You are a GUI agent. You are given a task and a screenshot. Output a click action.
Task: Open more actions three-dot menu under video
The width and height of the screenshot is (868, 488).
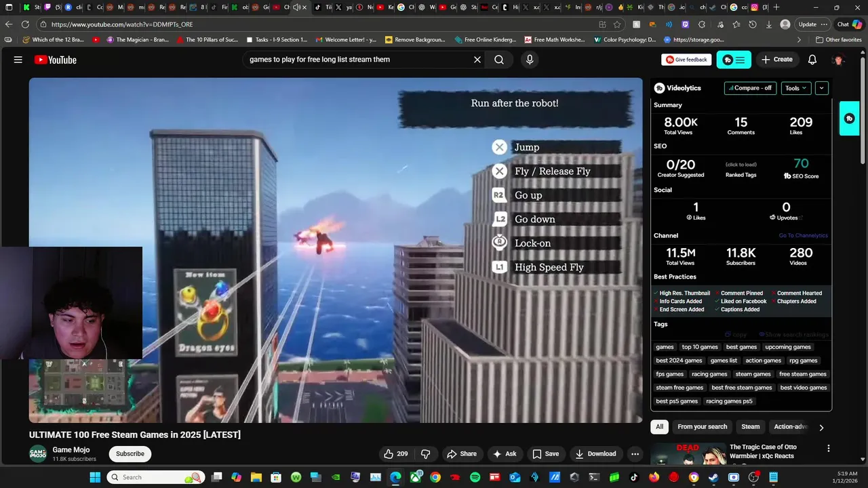(635, 453)
